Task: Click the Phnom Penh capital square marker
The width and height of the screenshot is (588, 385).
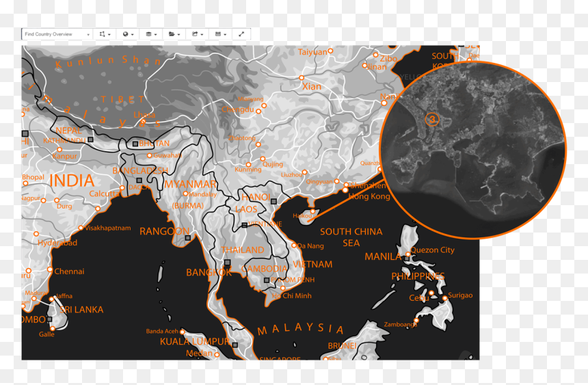Action: pos(267,280)
